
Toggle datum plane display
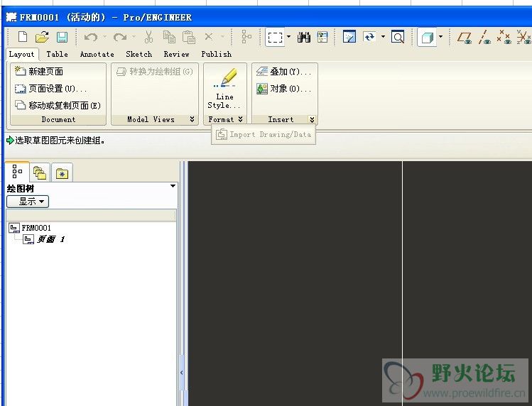point(465,37)
